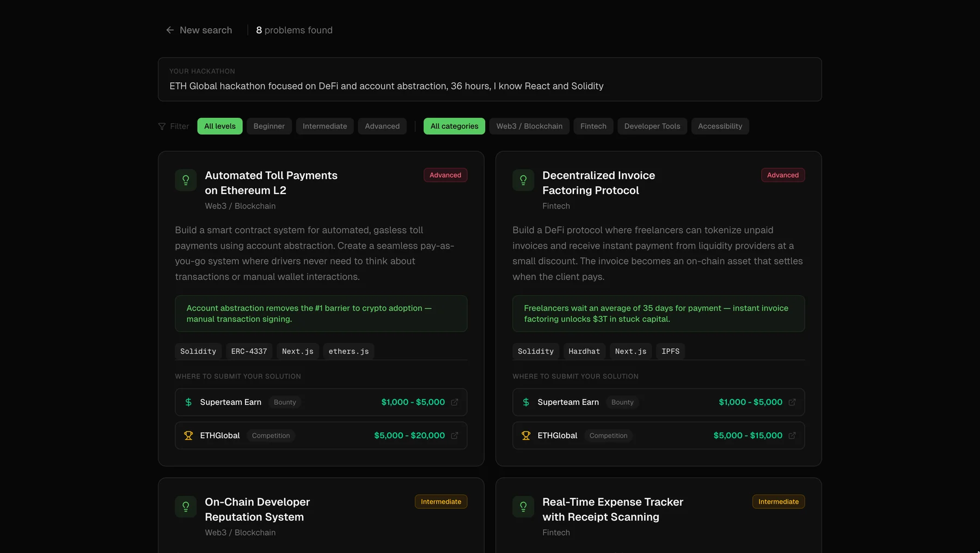Click the ERC-4337 tech tag
The height and width of the screenshot is (553, 980).
tap(249, 351)
